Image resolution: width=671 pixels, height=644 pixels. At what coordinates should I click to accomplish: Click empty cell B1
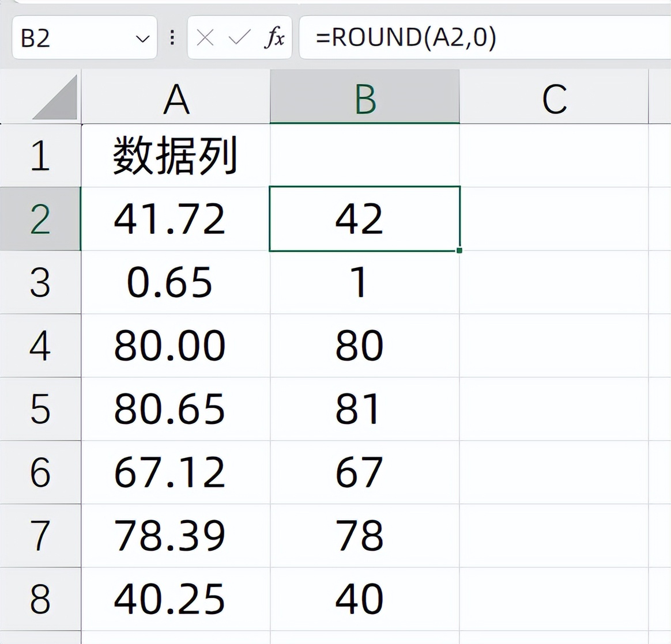click(x=365, y=156)
